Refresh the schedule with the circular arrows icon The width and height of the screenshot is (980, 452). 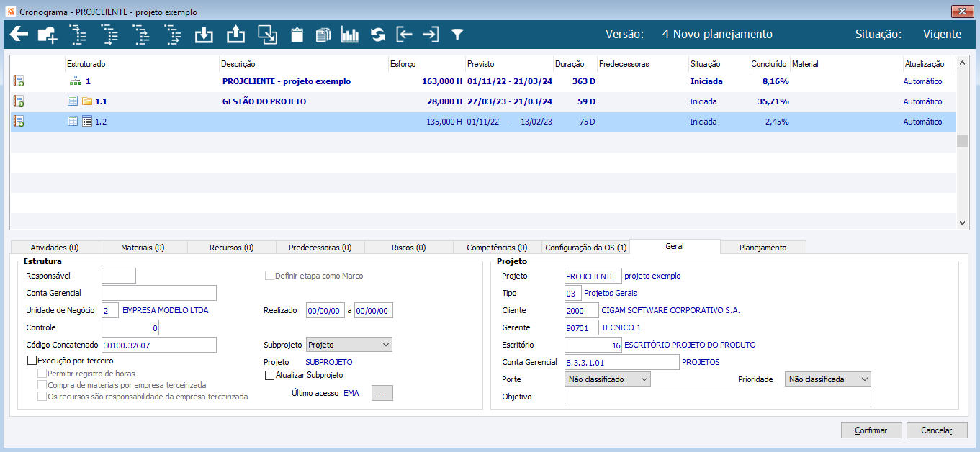[x=378, y=35]
